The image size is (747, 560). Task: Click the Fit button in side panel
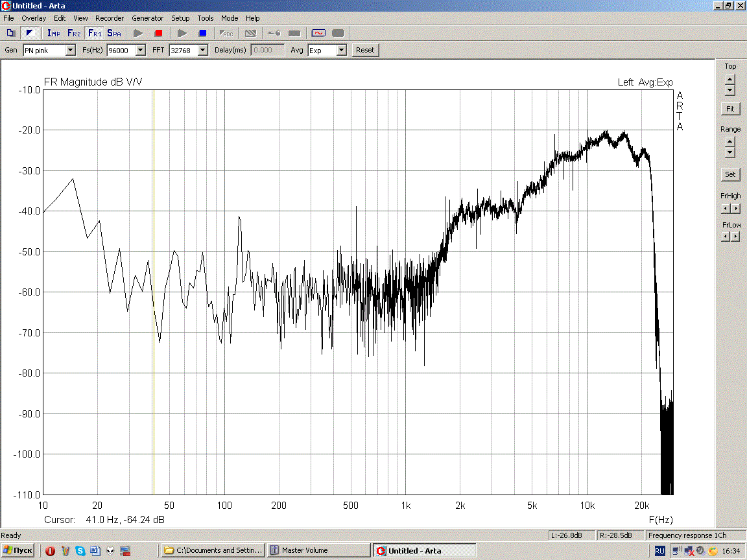(730, 110)
